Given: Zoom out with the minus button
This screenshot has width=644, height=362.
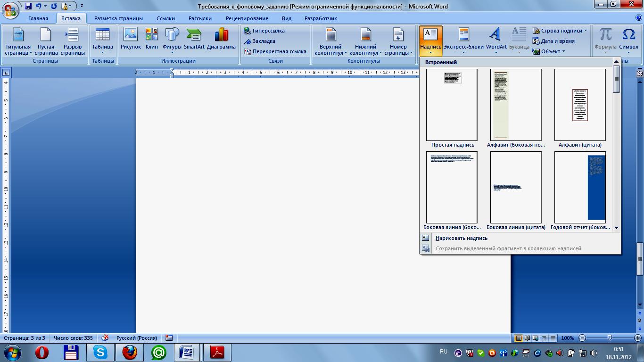Looking at the screenshot, I should (x=582, y=338).
